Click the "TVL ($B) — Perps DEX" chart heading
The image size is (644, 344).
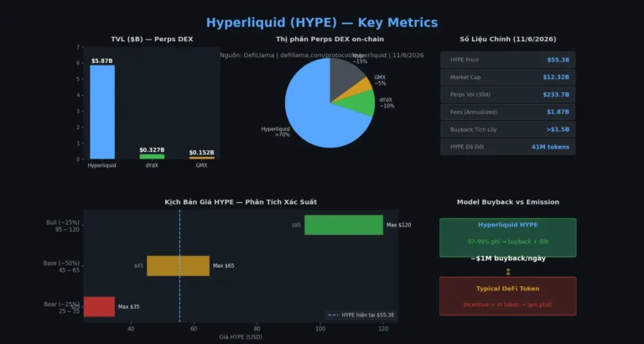[x=152, y=39]
